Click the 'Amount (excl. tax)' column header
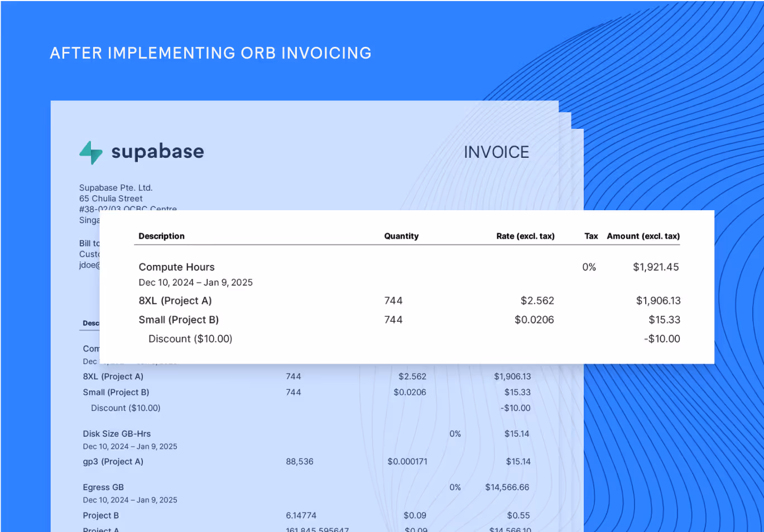The width and height of the screenshot is (764, 532). point(643,236)
